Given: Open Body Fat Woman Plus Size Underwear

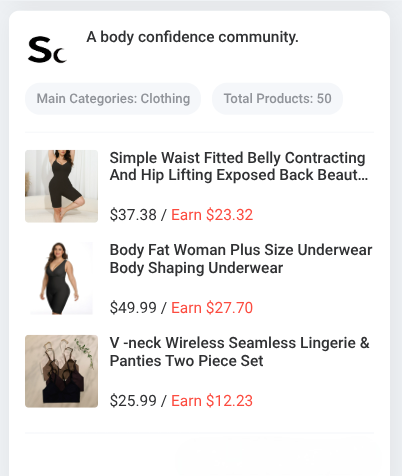Looking at the screenshot, I should coord(241,259).
